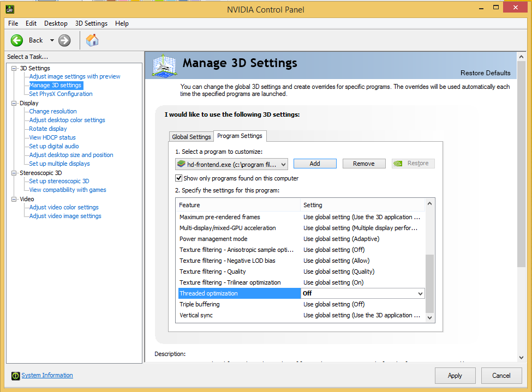Screen dimensions: 532x392
Task: Select the Power management mode row
Action: pos(301,239)
